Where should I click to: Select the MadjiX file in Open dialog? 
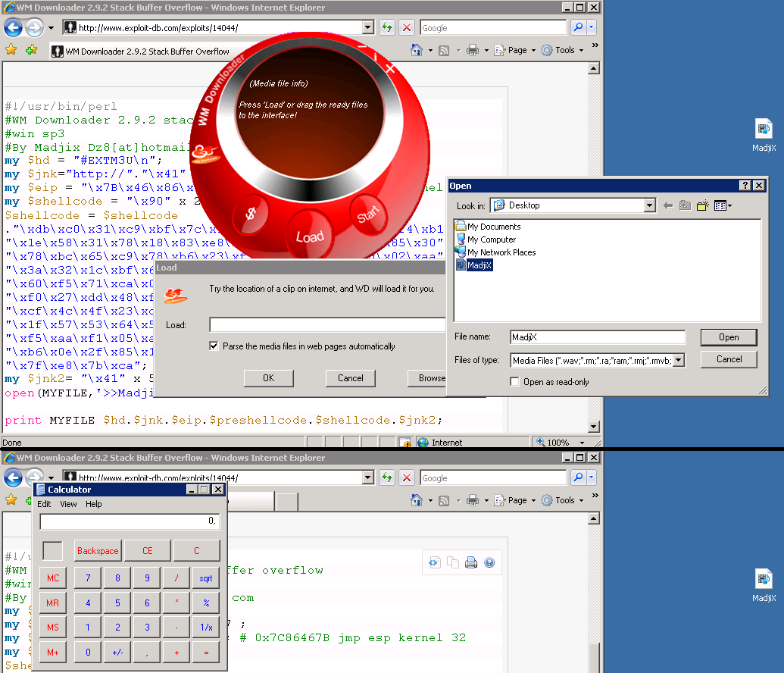(x=474, y=265)
